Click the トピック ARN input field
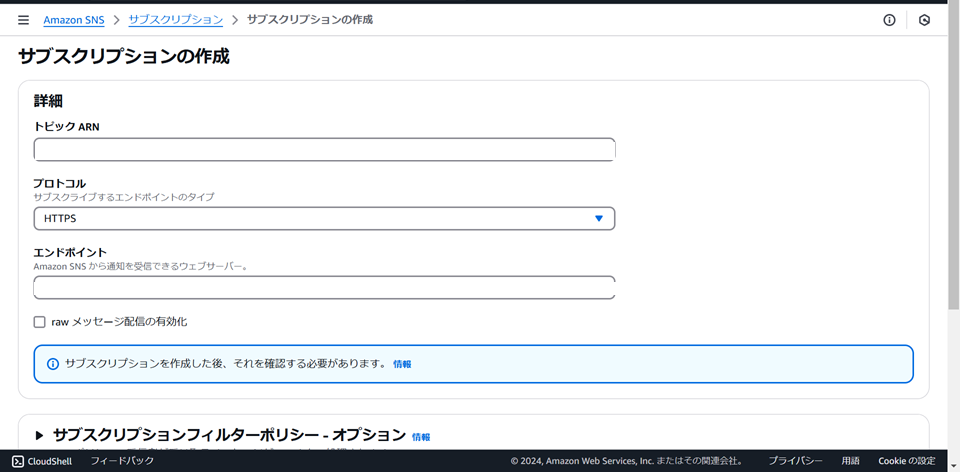Screen dimensions: 960x472 pyautogui.click(x=324, y=149)
